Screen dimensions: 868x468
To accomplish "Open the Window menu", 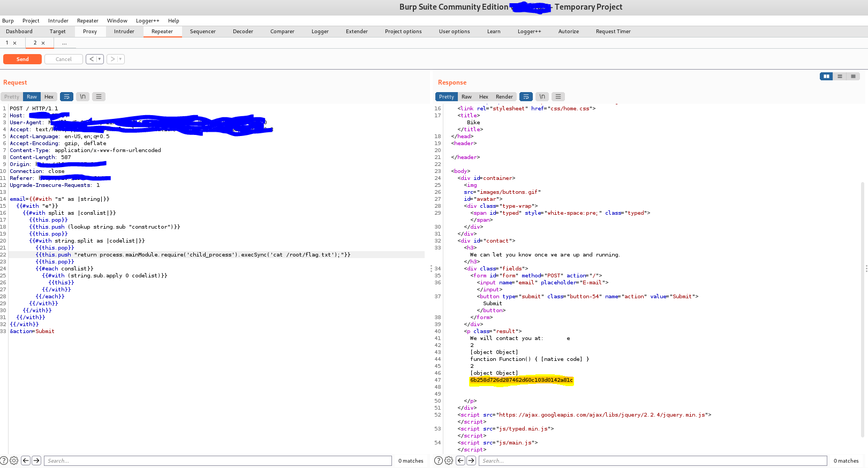I will tap(117, 21).
